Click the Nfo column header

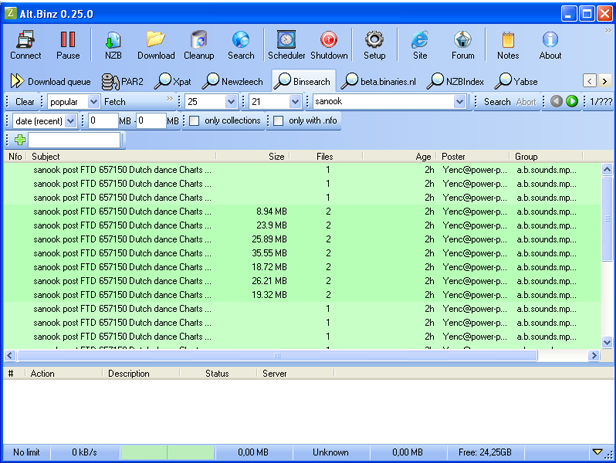click(15, 156)
